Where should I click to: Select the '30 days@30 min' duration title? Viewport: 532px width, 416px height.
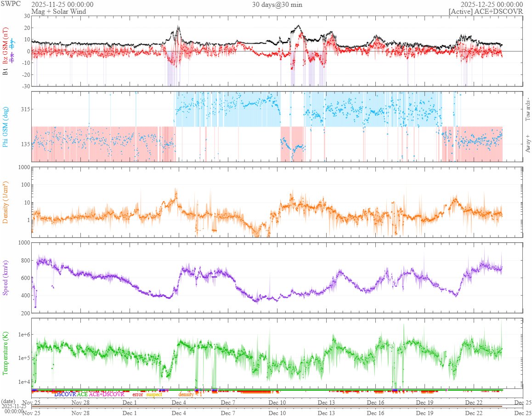click(x=277, y=5)
